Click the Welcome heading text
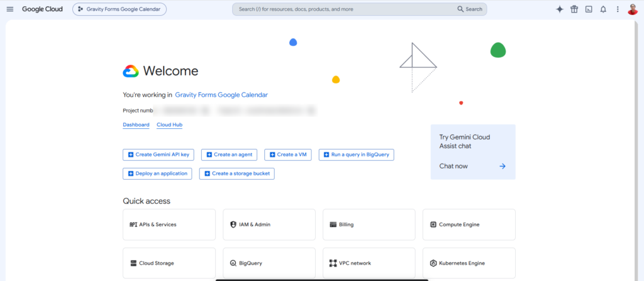Viewport: 644px width, 281px height. click(x=170, y=71)
